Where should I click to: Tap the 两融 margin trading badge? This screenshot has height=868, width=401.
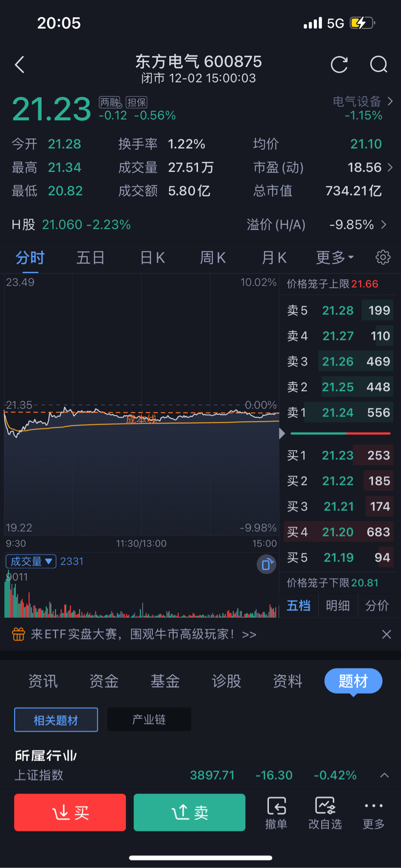pos(110,102)
